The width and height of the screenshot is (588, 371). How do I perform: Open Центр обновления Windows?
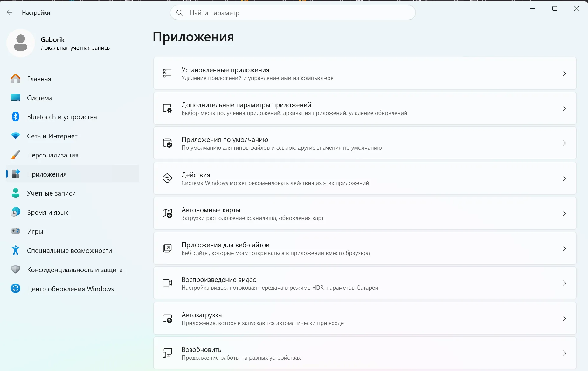(73, 289)
